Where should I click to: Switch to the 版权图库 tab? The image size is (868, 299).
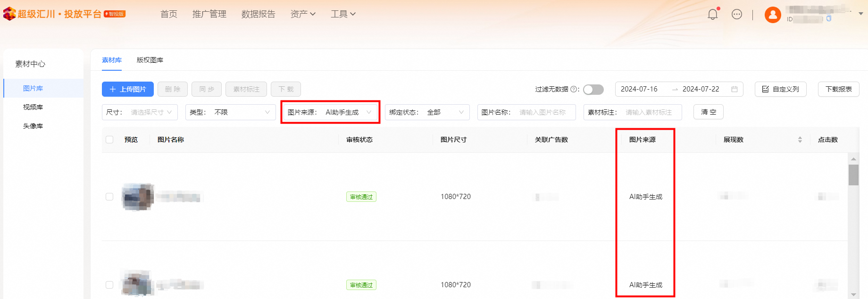[x=150, y=60]
